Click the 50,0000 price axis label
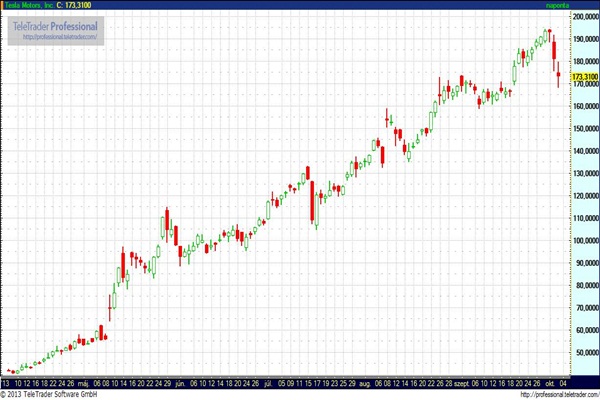This screenshot has height=400, width=600. (x=584, y=352)
